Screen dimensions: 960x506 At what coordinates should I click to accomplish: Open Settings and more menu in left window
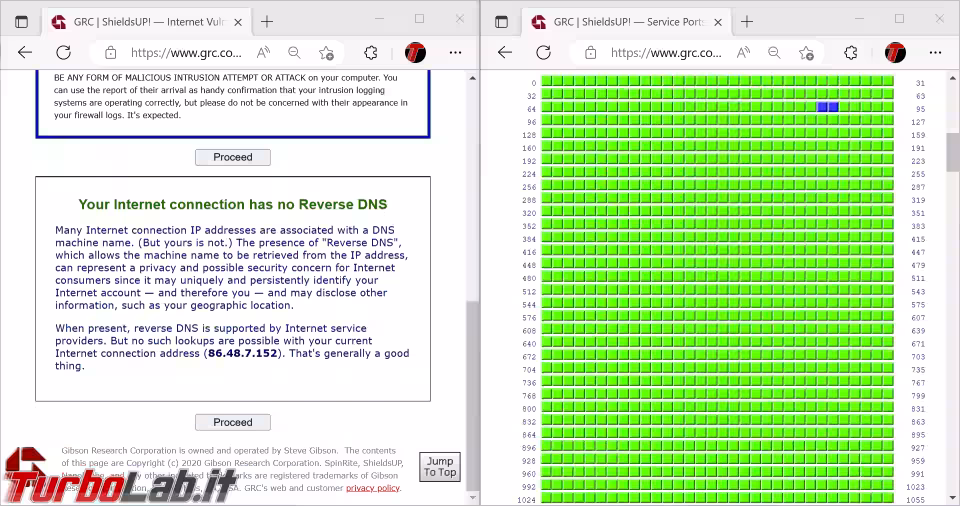(x=456, y=53)
